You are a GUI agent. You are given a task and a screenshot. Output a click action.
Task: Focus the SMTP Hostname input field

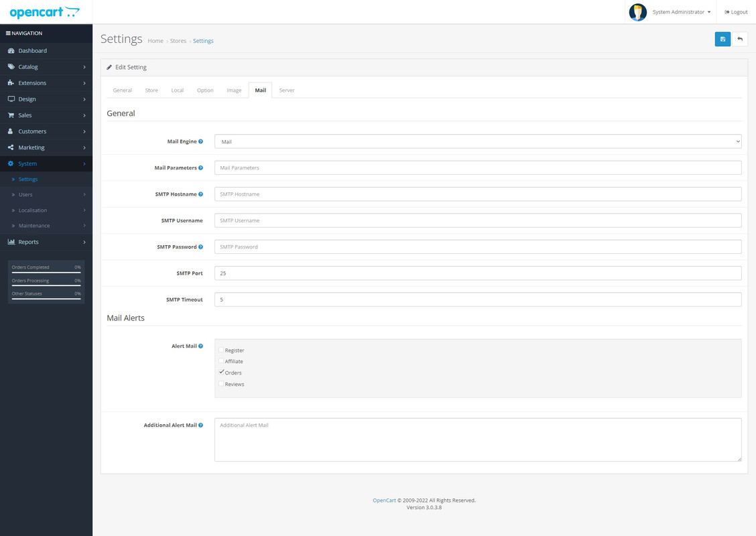(478, 194)
